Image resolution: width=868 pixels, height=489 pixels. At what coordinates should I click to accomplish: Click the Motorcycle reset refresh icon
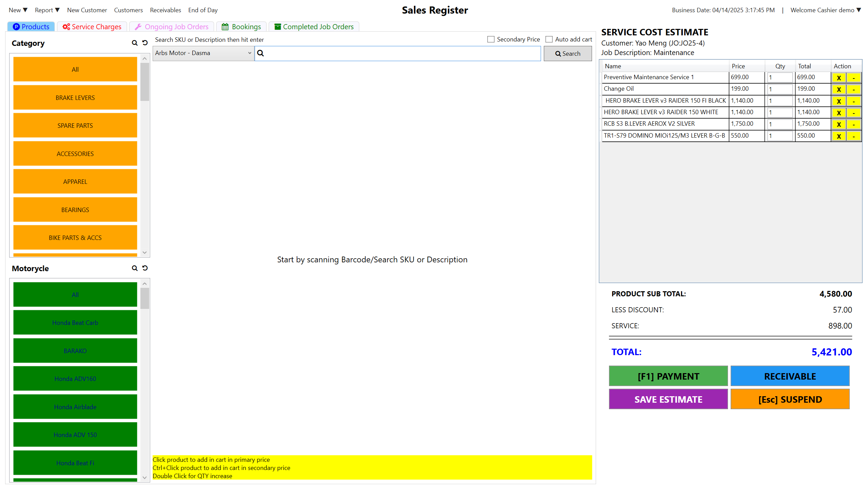click(145, 268)
